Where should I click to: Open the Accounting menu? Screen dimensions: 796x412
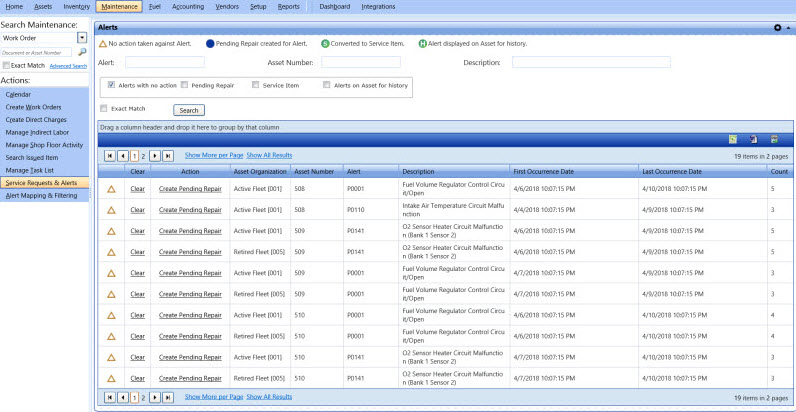point(188,7)
